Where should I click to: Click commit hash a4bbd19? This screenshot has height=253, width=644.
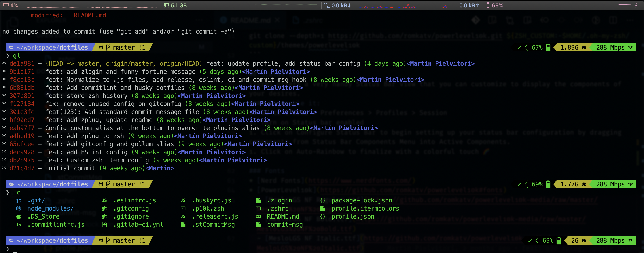(22, 136)
